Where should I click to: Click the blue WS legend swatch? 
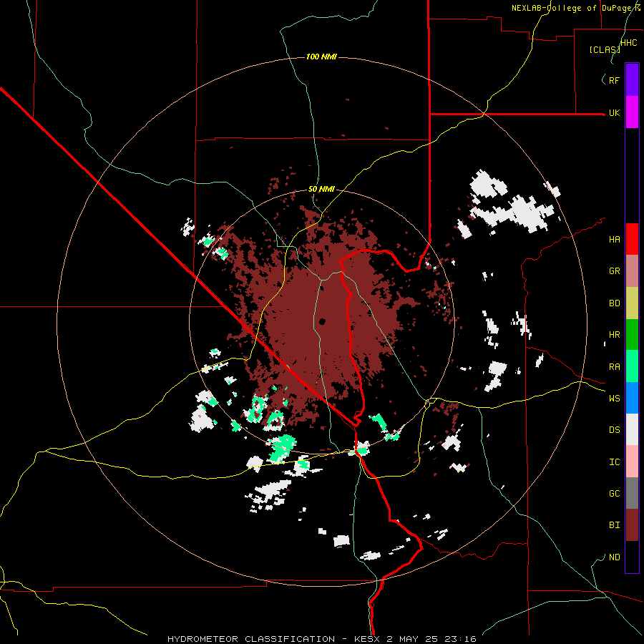click(x=632, y=398)
